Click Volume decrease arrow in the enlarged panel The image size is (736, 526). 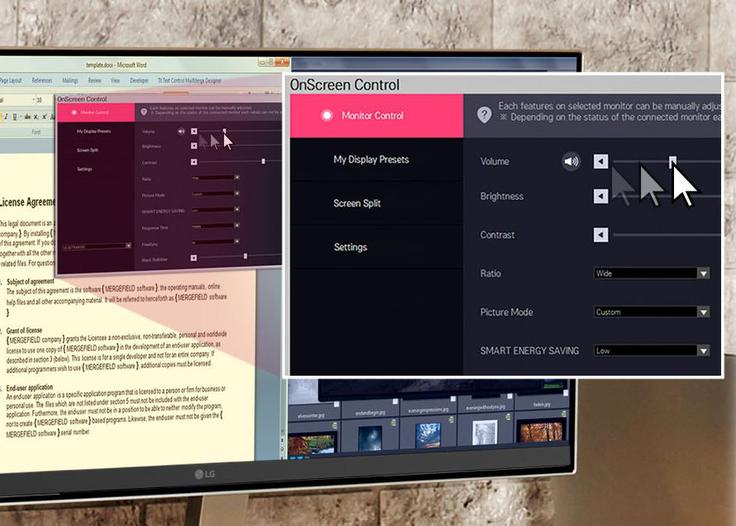601,161
